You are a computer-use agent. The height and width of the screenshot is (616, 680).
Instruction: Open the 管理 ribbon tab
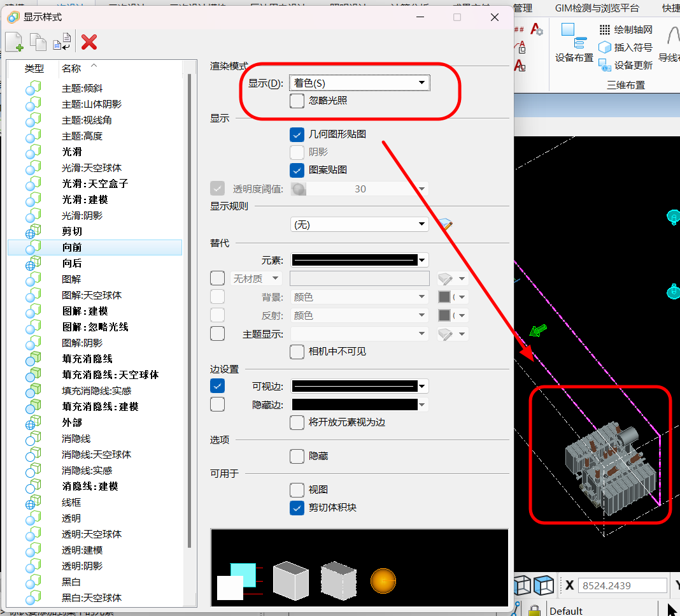coord(523,8)
